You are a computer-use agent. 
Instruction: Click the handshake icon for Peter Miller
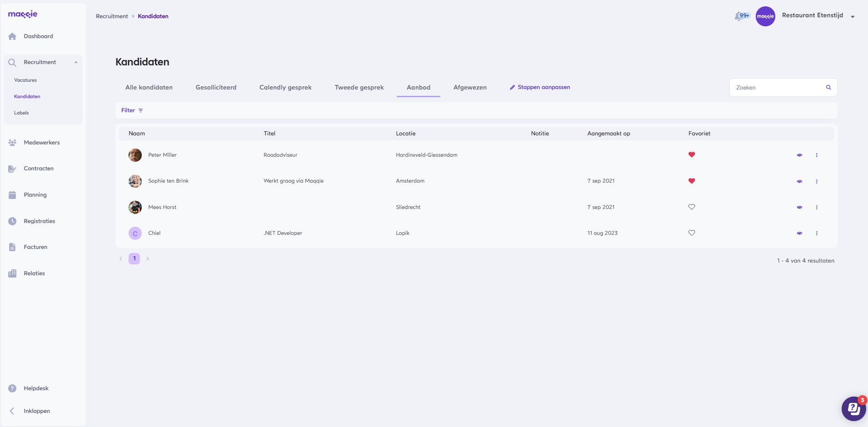pos(799,155)
